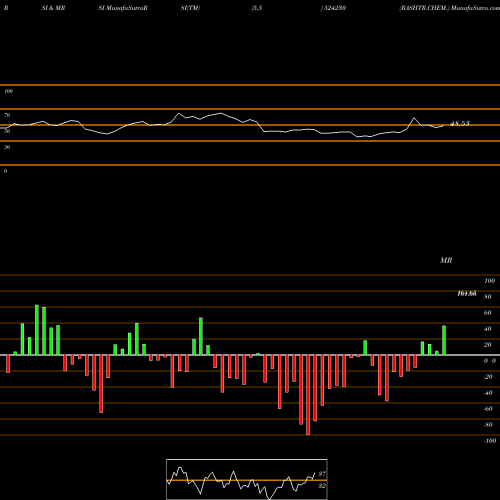Click the '40' label on MR axis
This screenshot has width=500, height=500.
[488, 329]
